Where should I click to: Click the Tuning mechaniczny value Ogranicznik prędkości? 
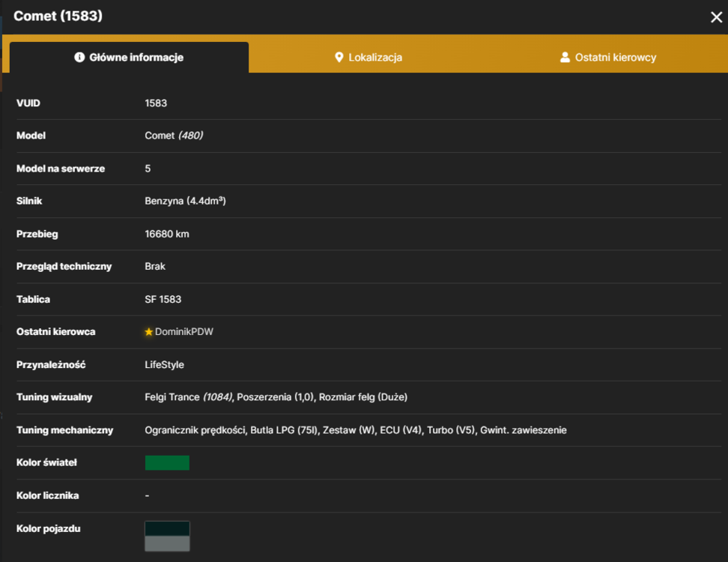195,430
